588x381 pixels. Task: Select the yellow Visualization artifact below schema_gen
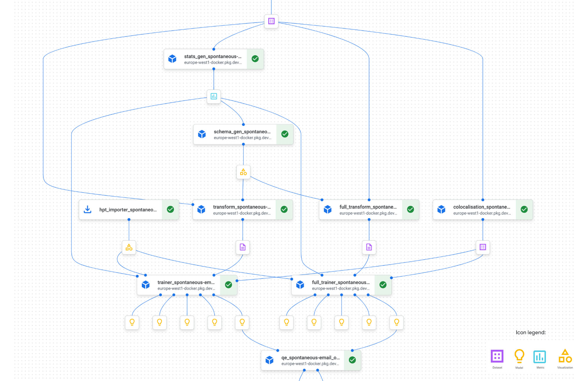point(243,172)
